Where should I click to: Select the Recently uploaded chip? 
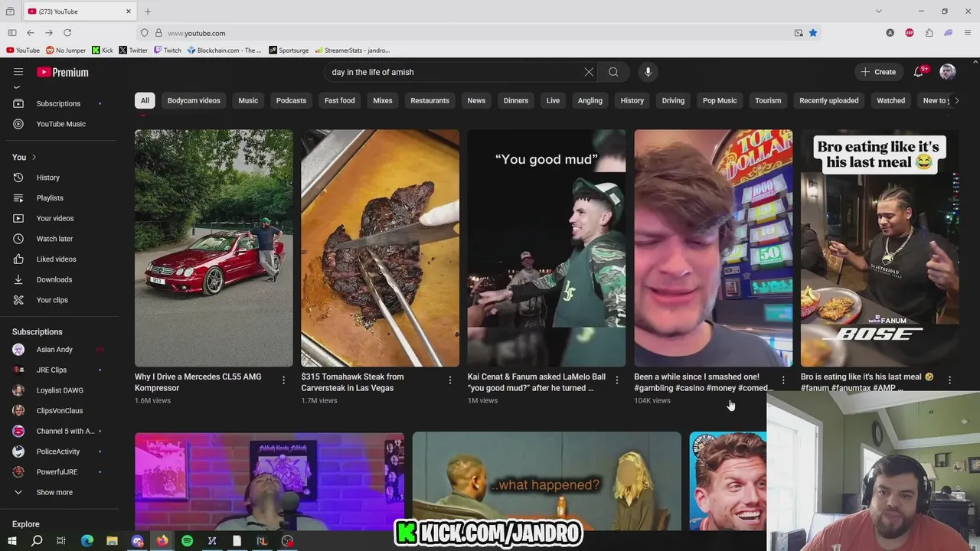(828, 100)
